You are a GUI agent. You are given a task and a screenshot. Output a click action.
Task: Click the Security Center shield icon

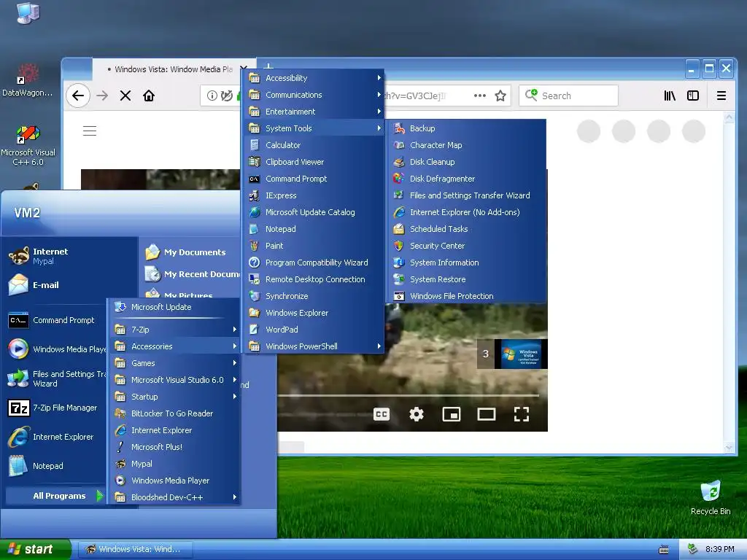click(399, 246)
